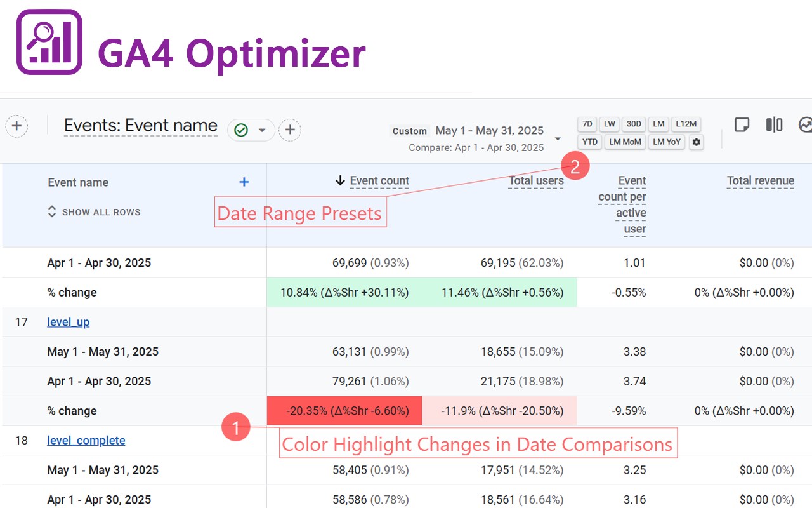Open the presets settings gear icon
Viewport: 812px width, 508px height.
pos(697,142)
